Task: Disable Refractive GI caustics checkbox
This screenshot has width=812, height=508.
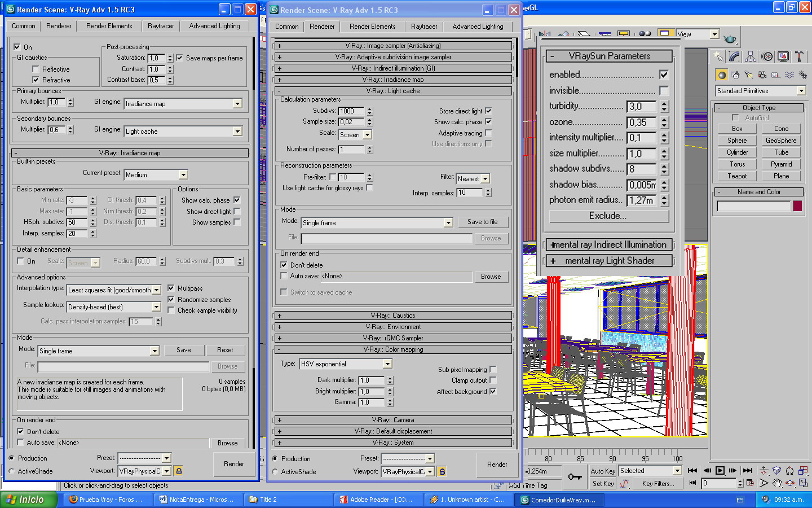Action: click(36, 80)
